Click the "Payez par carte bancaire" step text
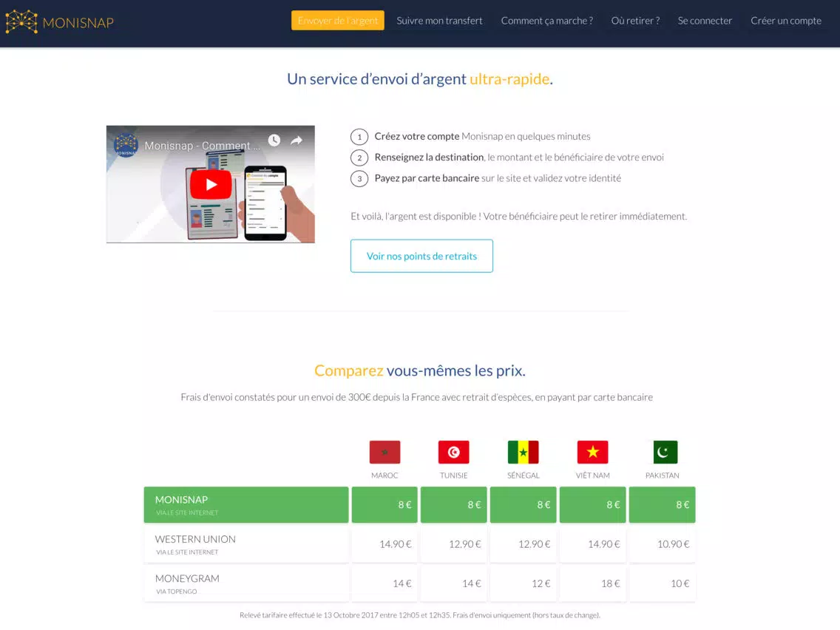840x630 pixels. point(427,178)
